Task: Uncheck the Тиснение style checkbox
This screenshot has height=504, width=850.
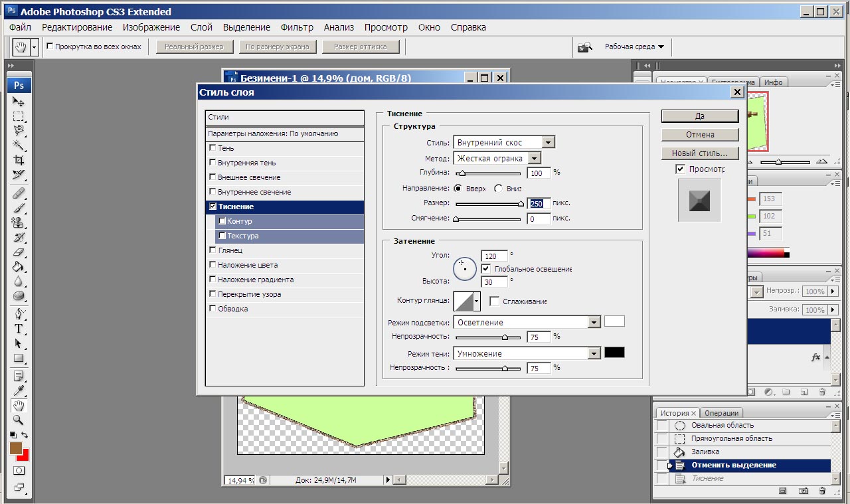Action: [212, 207]
